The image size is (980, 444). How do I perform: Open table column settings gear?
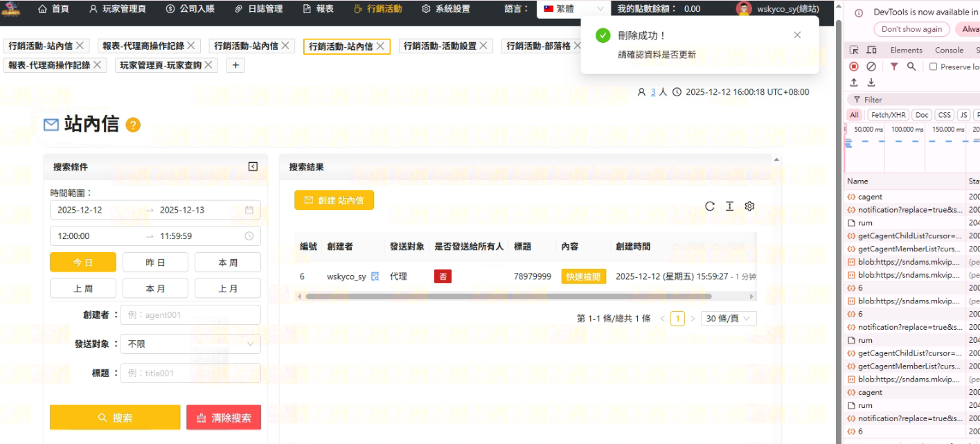[x=749, y=206]
